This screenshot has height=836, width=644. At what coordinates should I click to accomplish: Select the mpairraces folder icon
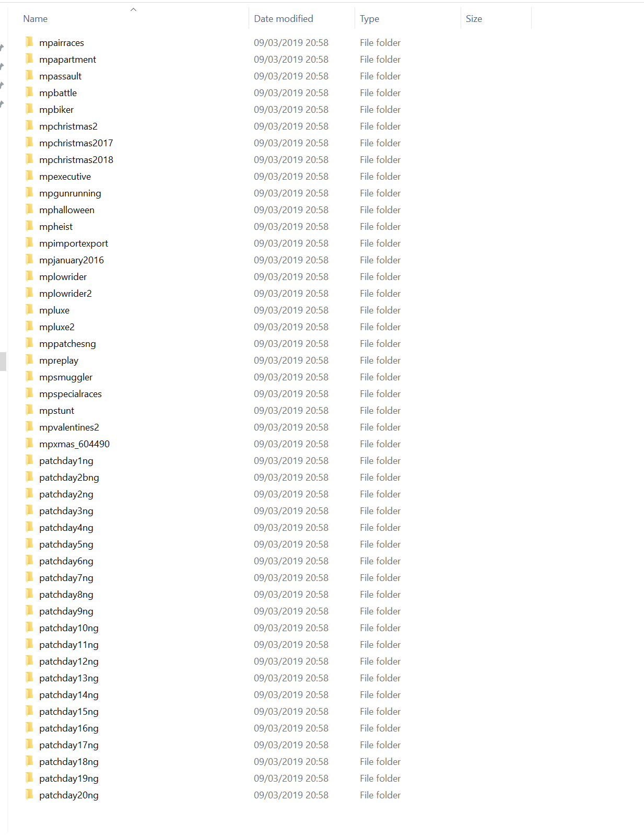coord(30,42)
